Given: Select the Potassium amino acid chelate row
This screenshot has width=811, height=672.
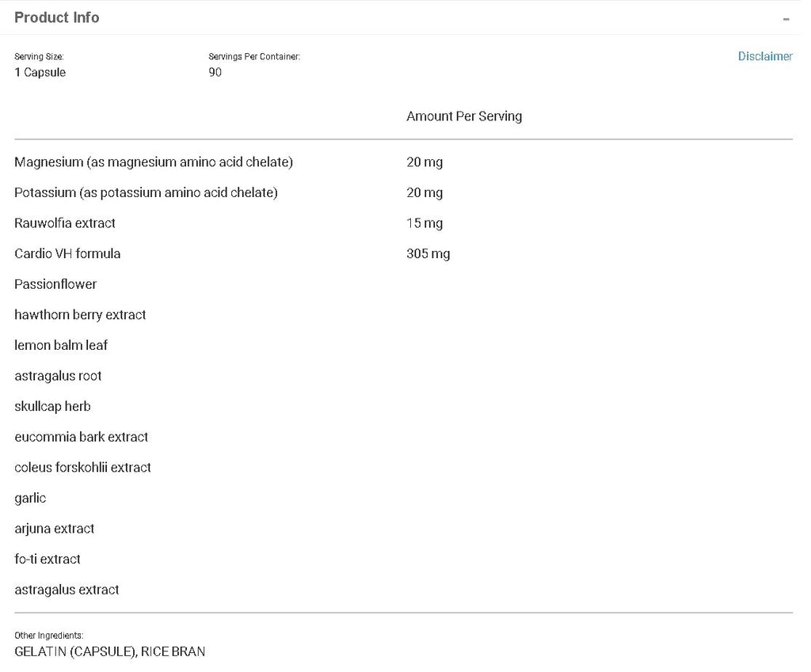Looking at the screenshot, I should pos(146,192).
